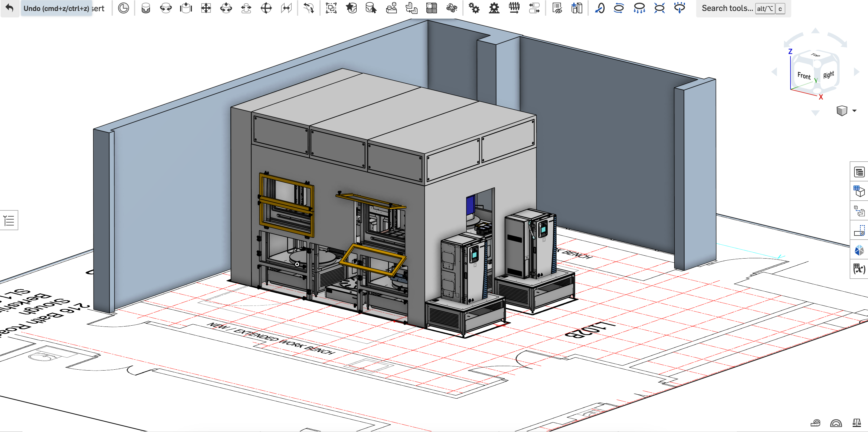Click the blue arrow-and-loop tool icon
868x432 pixels.
click(x=599, y=8)
